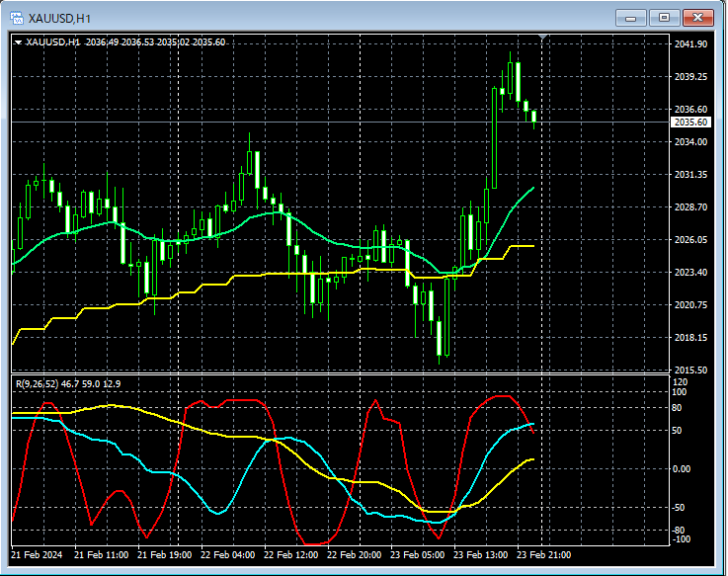Click the chart window icon in title bar
728x576 pixels.
coord(18,17)
